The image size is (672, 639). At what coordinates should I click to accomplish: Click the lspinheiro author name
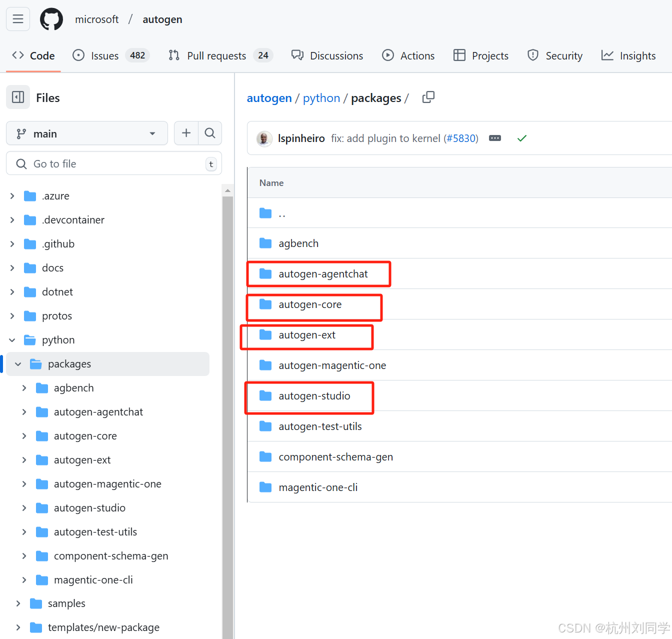point(301,138)
